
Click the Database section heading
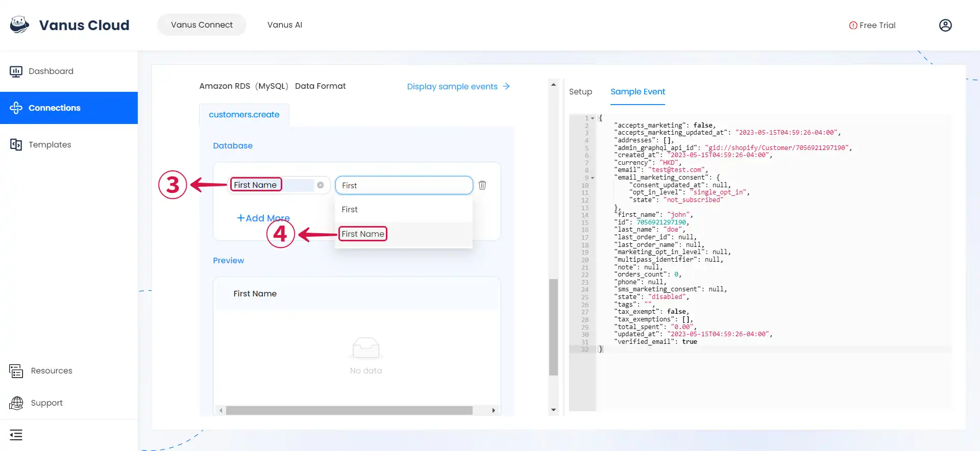point(233,146)
